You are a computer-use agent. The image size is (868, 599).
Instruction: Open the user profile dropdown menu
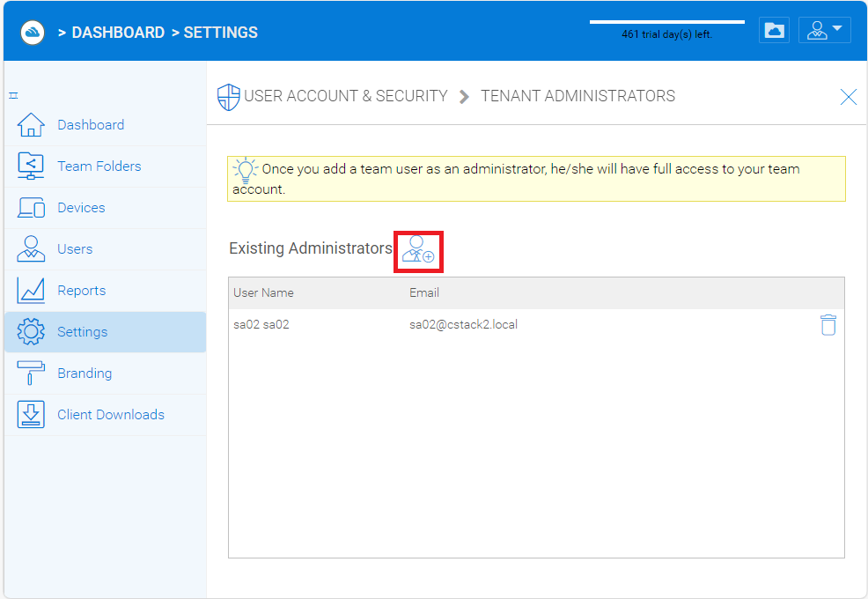coord(825,30)
